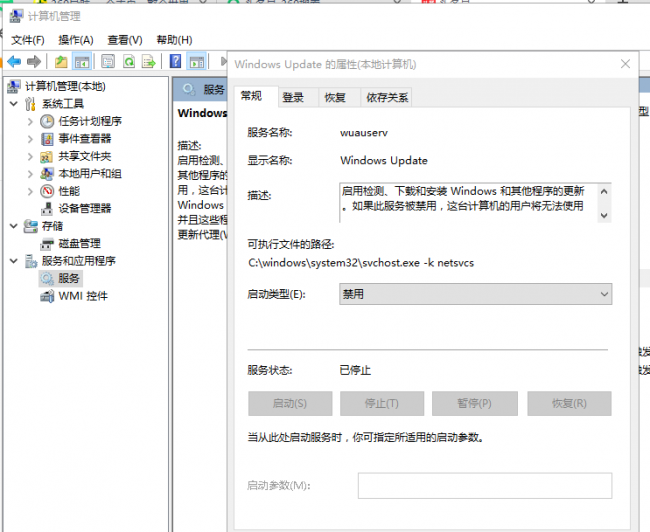Image resolution: width=650 pixels, height=532 pixels.
Task: Click the WMI 控件 icon
Action: point(47,296)
